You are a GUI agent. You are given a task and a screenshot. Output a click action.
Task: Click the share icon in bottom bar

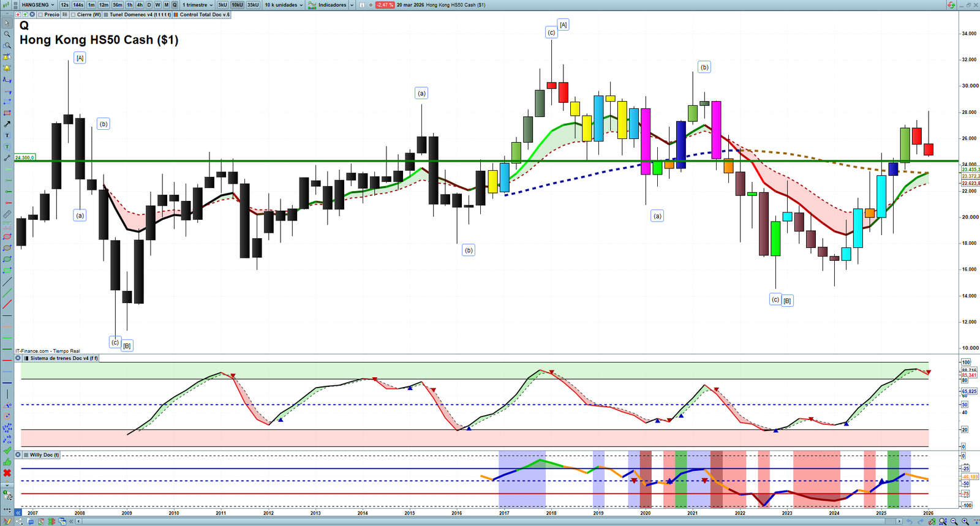point(18,522)
